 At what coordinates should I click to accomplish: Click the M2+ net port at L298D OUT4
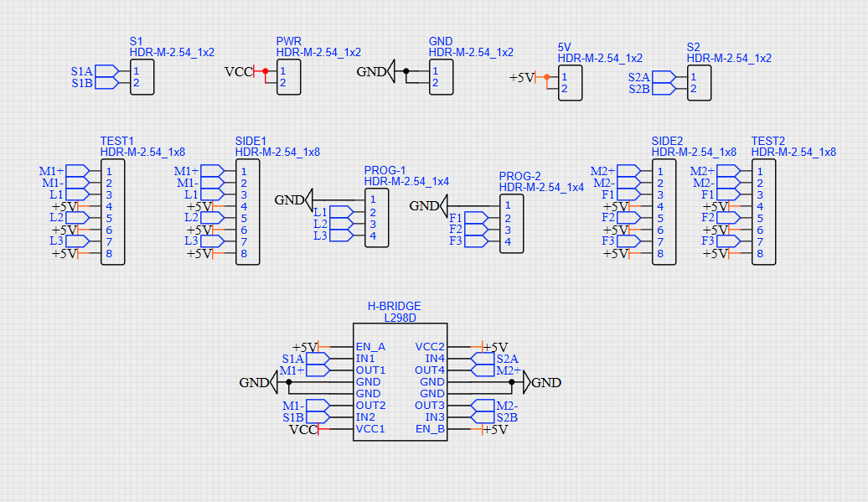point(496,370)
